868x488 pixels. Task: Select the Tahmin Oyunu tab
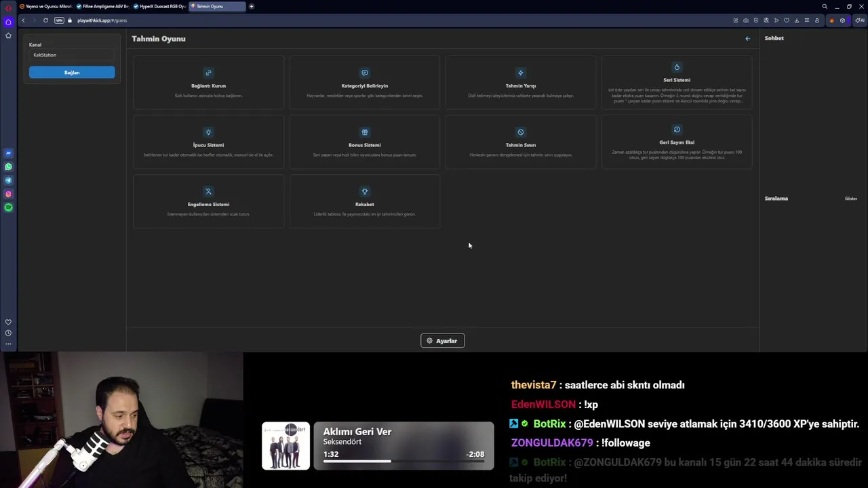217,6
